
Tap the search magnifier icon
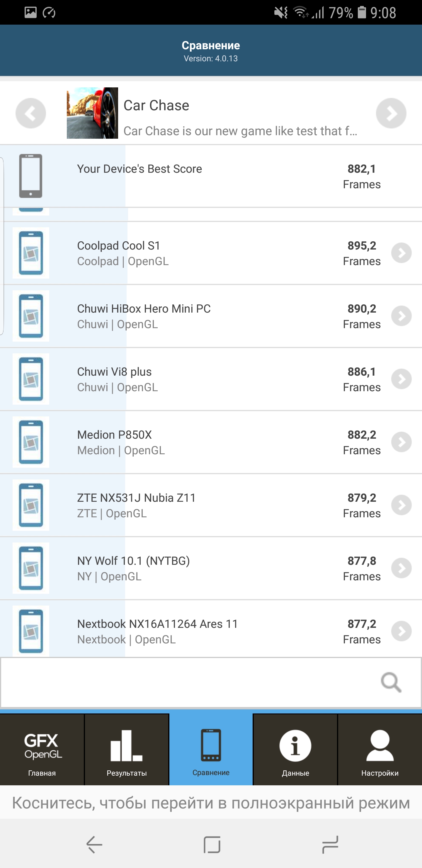(x=391, y=682)
